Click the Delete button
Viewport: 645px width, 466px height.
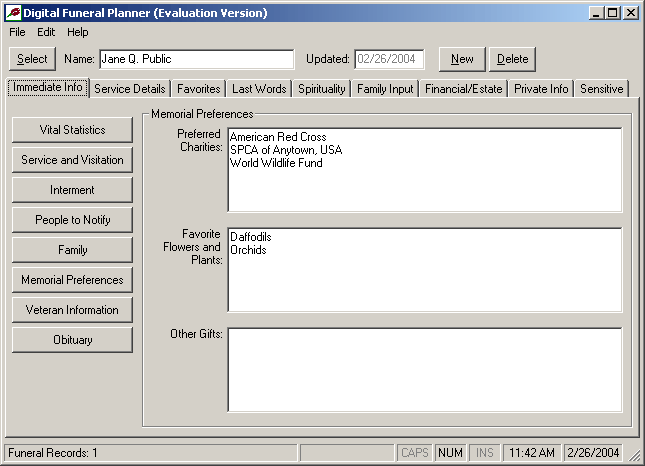[512, 59]
